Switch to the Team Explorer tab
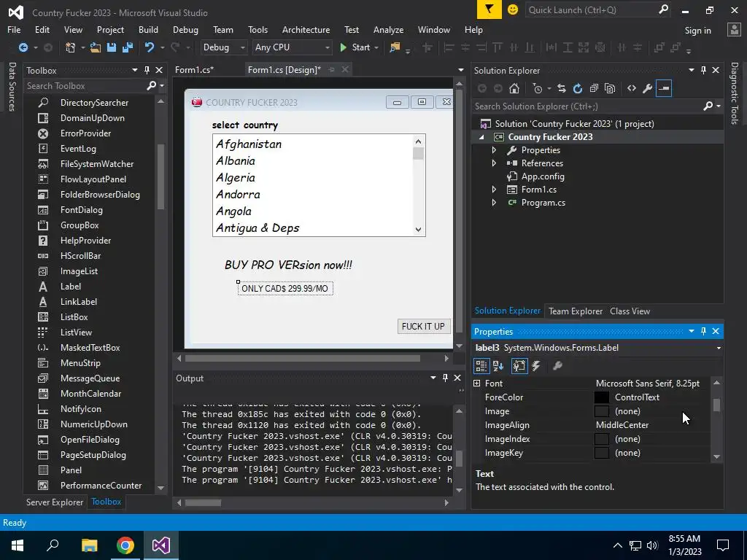The image size is (747, 560). point(576,311)
